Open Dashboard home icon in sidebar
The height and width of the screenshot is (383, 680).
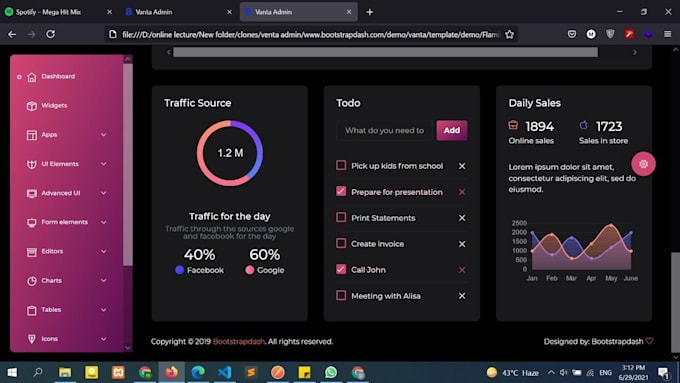coord(32,77)
